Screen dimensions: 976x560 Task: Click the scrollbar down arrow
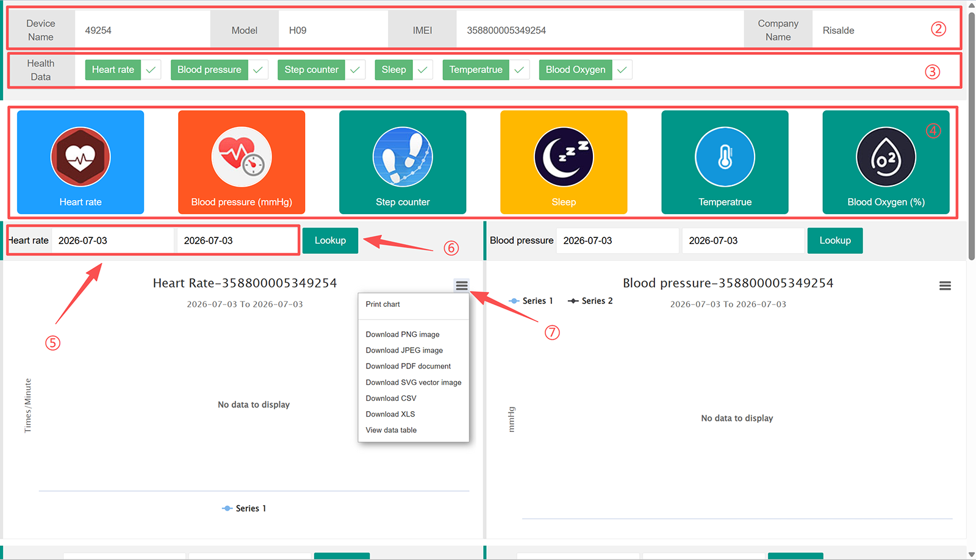point(972,555)
